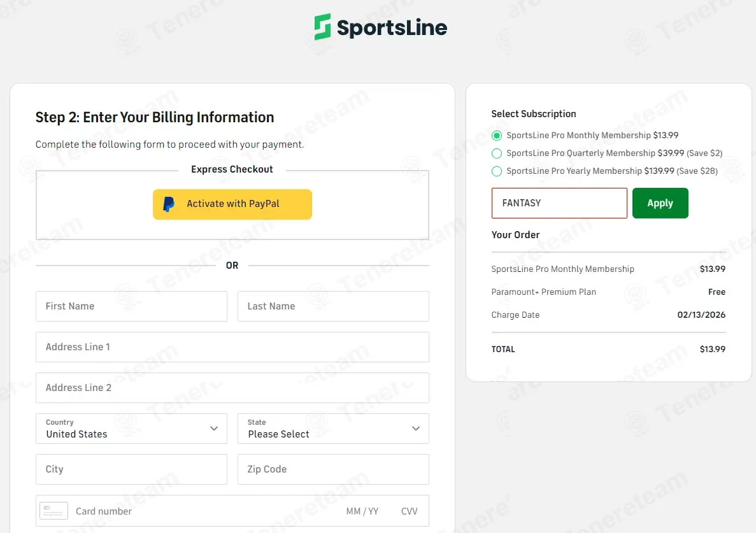Click the charge date 02/13/2026
Screen dimensions: 756x533
701,315
